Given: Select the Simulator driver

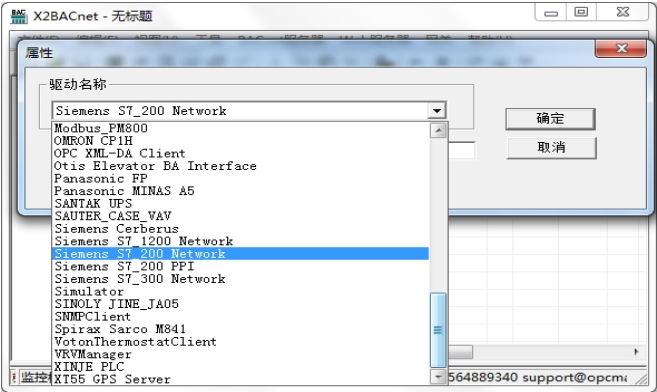Looking at the screenshot, I should [241, 291].
